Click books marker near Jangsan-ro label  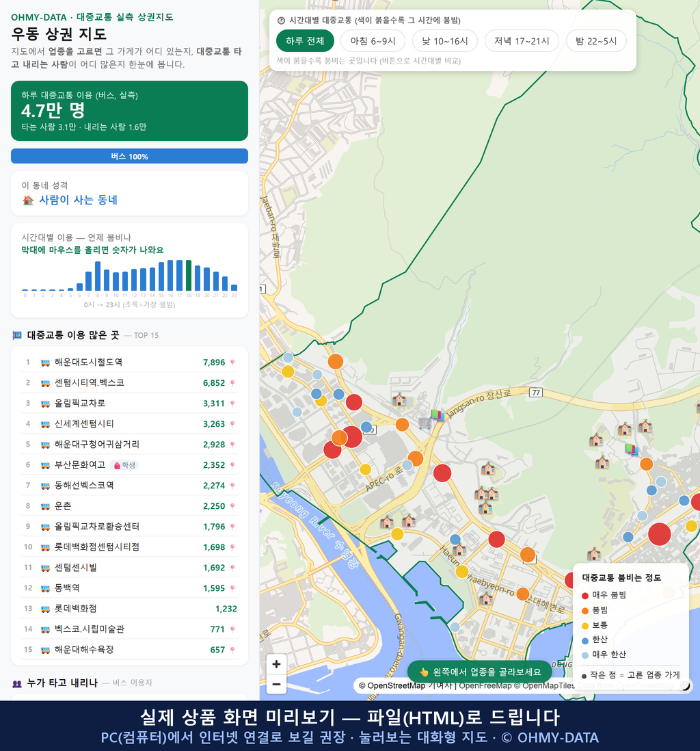(x=437, y=414)
